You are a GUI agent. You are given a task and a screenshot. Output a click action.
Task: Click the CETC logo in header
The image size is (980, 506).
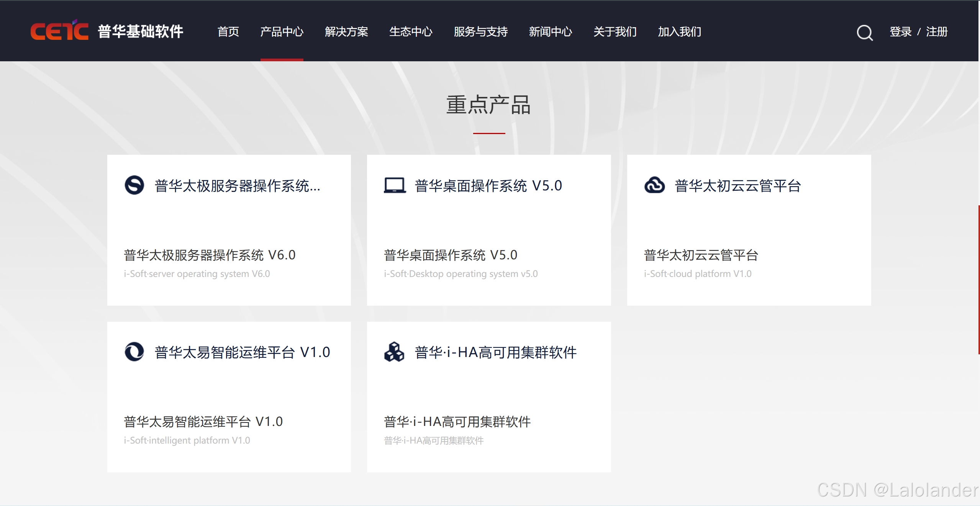(x=59, y=31)
